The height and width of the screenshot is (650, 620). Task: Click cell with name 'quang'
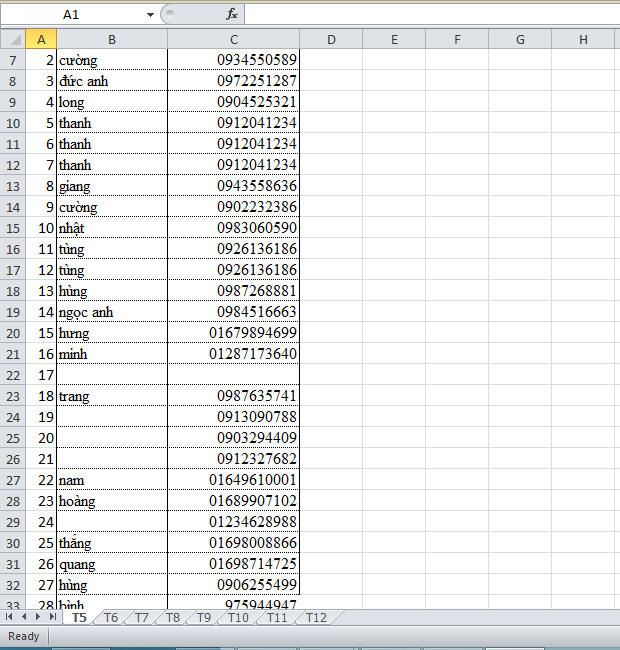point(112,564)
